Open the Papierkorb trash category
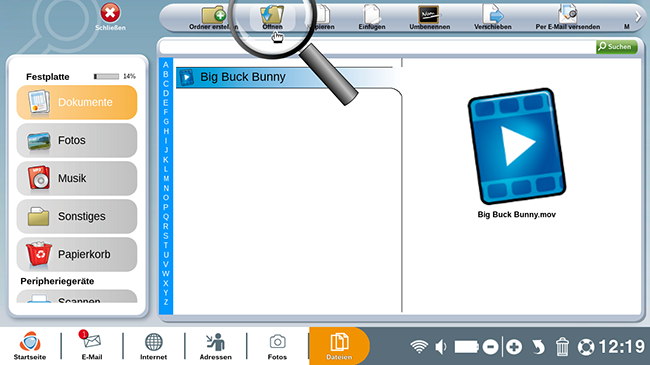Screen dimensions: 650x365 coord(77,254)
